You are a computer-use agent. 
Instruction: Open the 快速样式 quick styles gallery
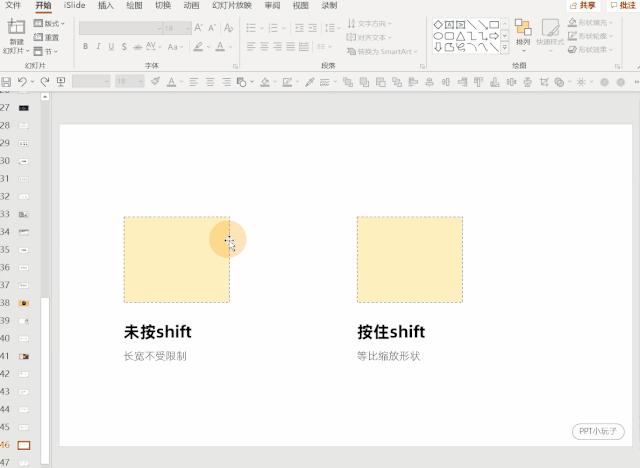pyautogui.click(x=550, y=35)
